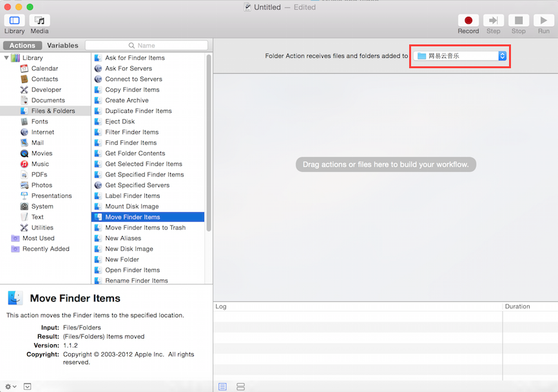Select the Developer category
558x392 pixels.
coord(46,89)
